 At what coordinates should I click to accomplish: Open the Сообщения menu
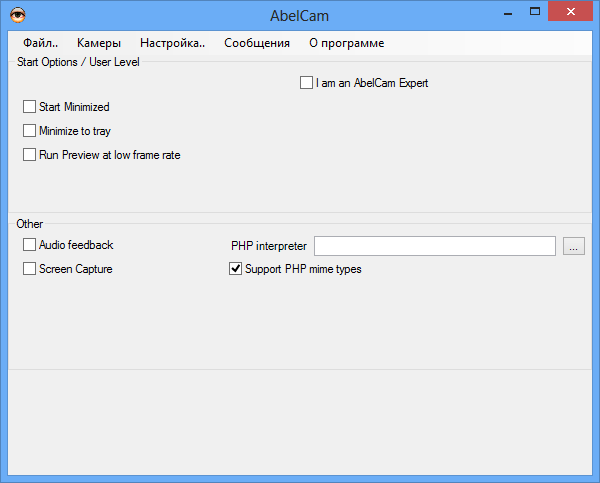coord(257,43)
